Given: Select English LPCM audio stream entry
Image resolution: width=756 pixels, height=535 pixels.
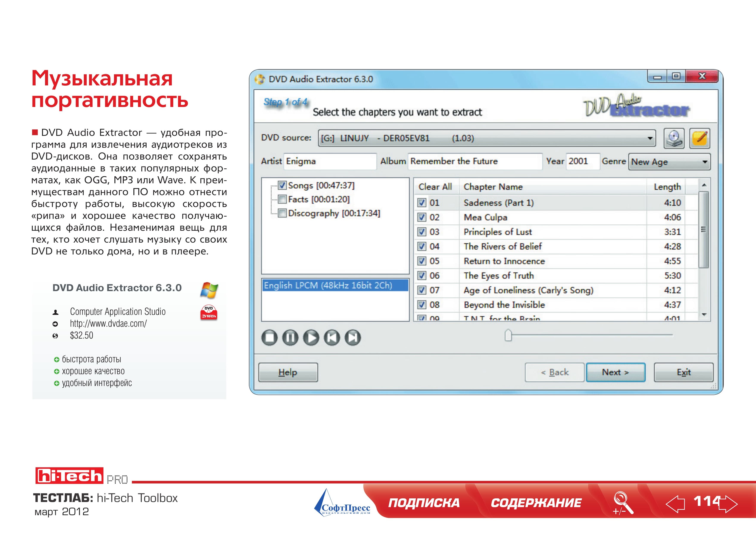Looking at the screenshot, I should [335, 285].
